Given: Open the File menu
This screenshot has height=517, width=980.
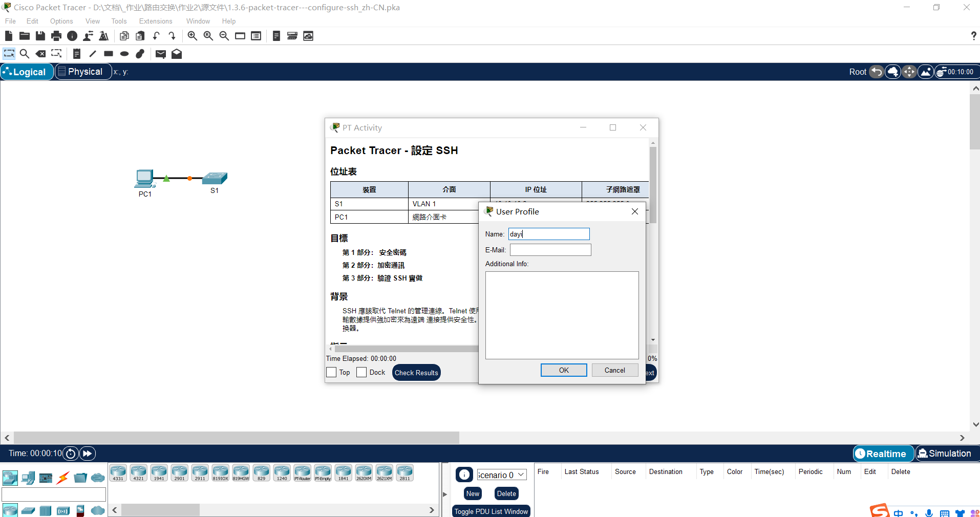Looking at the screenshot, I should pos(10,21).
